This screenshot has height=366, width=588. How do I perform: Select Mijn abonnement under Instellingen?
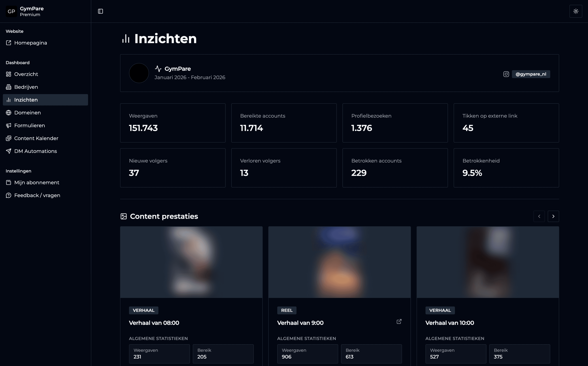pos(37,183)
